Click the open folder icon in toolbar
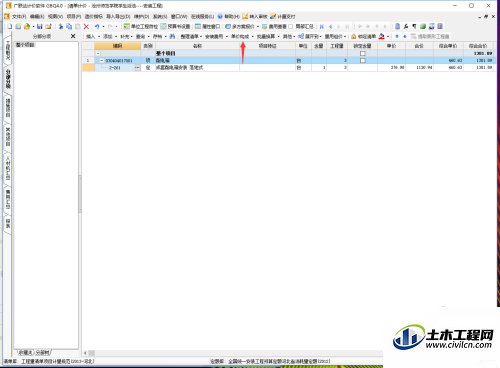This screenshot has width=500, height=368. pos(27,26)
